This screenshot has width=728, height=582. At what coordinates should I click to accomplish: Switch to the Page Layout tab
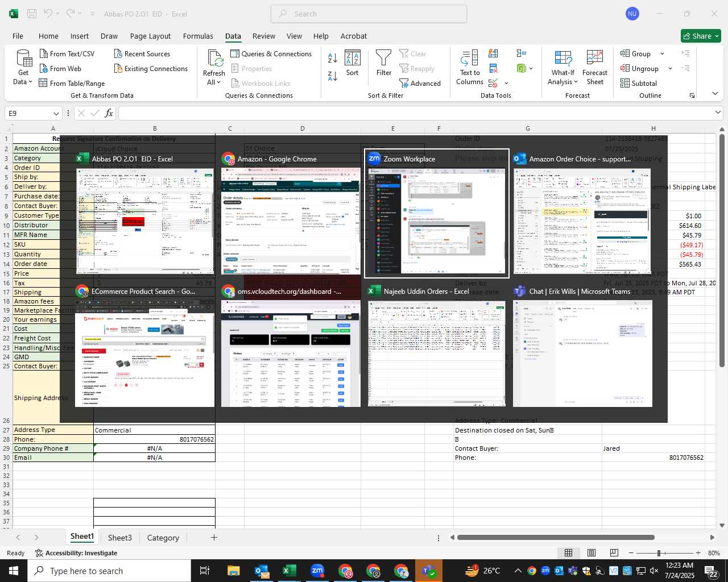click(150, 36)
